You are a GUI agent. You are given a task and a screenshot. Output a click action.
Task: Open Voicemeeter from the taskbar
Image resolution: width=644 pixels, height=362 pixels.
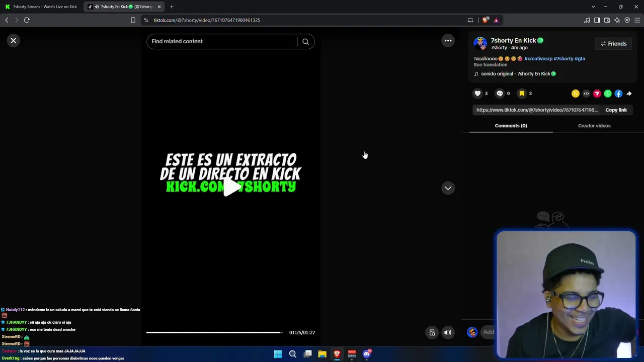pyautogui.click(x=352, y=354)
